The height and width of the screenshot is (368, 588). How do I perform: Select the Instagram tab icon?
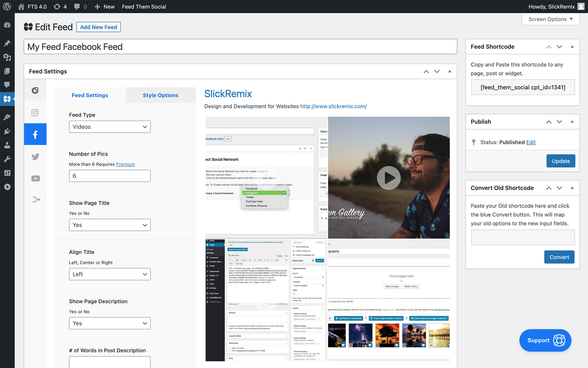coord(35,113)
